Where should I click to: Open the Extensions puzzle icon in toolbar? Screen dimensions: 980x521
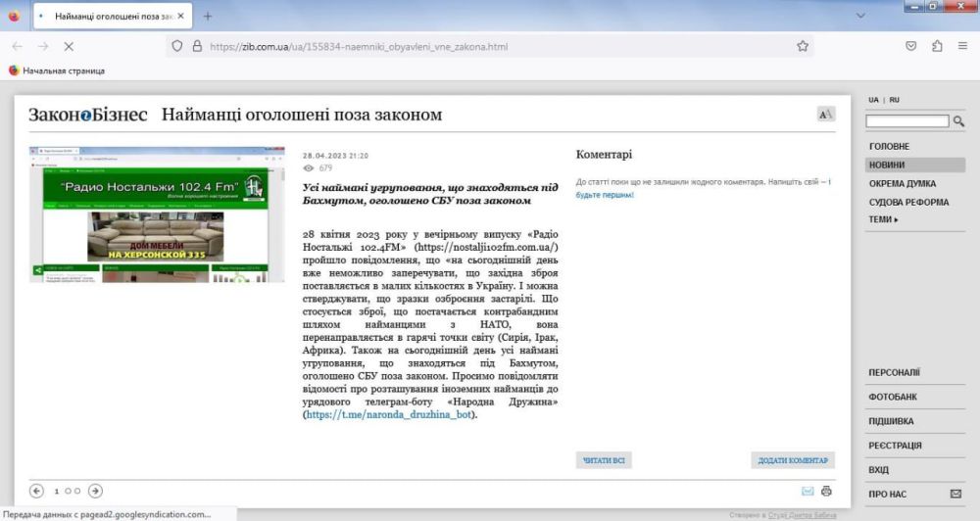[x=937, y=46]
